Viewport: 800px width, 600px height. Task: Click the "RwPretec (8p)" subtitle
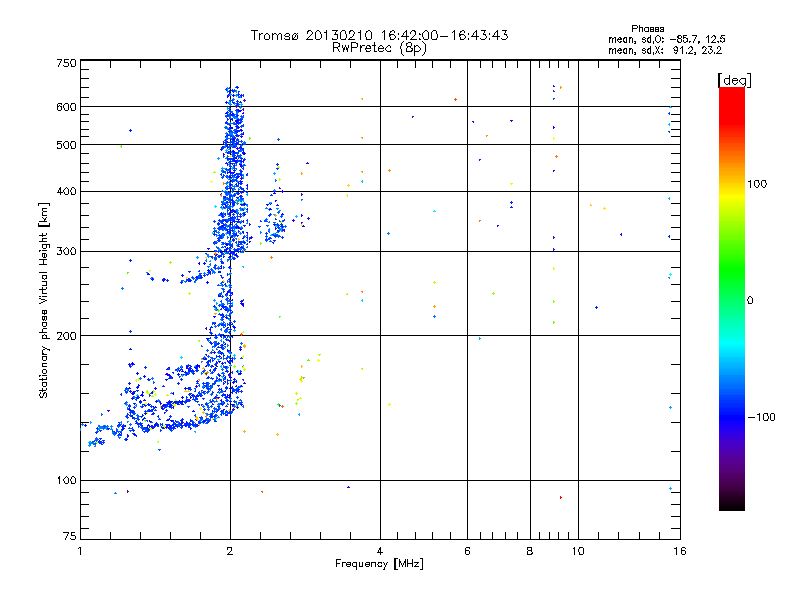pyautogui.click(x=379, y=48)
